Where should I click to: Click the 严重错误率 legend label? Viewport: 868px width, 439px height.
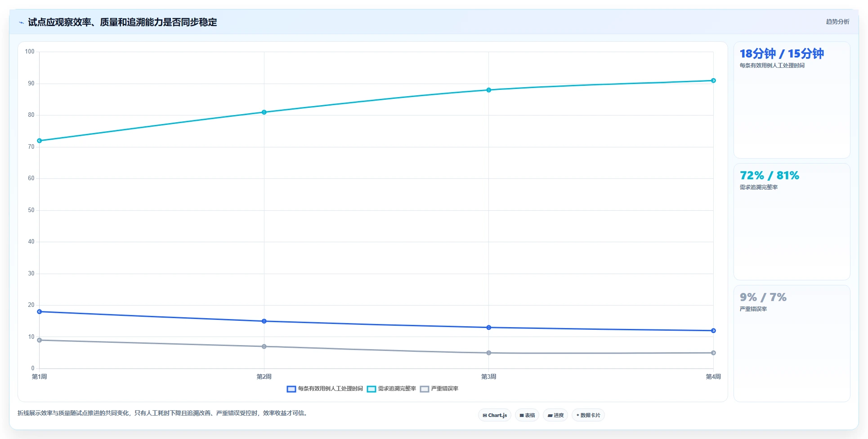pos(445,389)
